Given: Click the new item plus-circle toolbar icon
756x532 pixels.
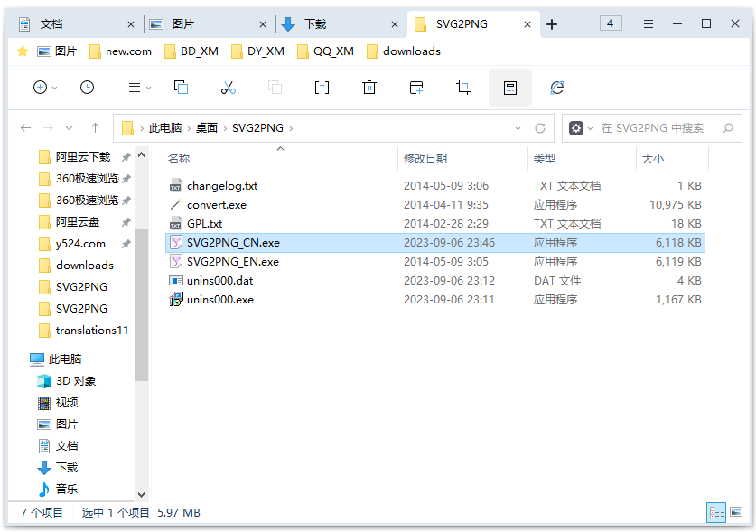Looking at the screenshot, I should (40, 88).
